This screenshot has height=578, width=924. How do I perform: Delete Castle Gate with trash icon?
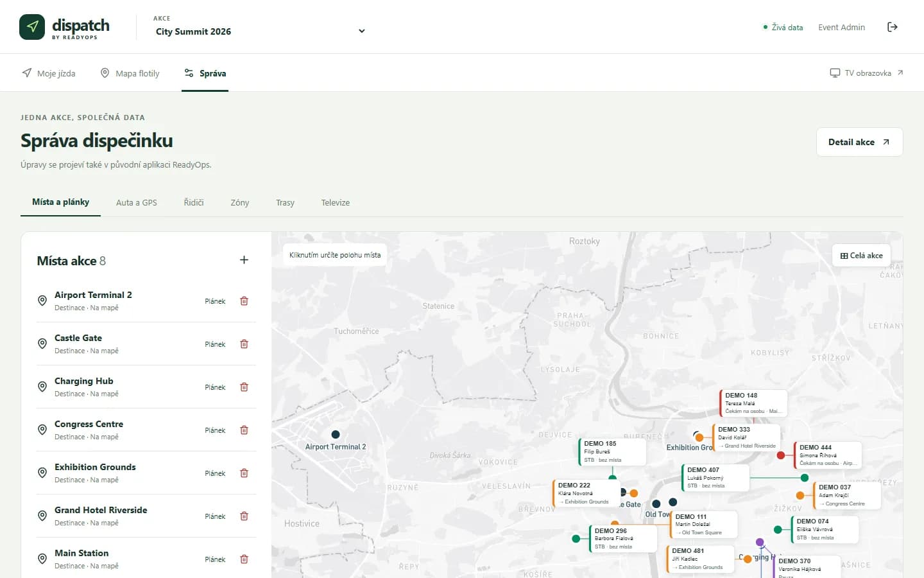point(244,344)
